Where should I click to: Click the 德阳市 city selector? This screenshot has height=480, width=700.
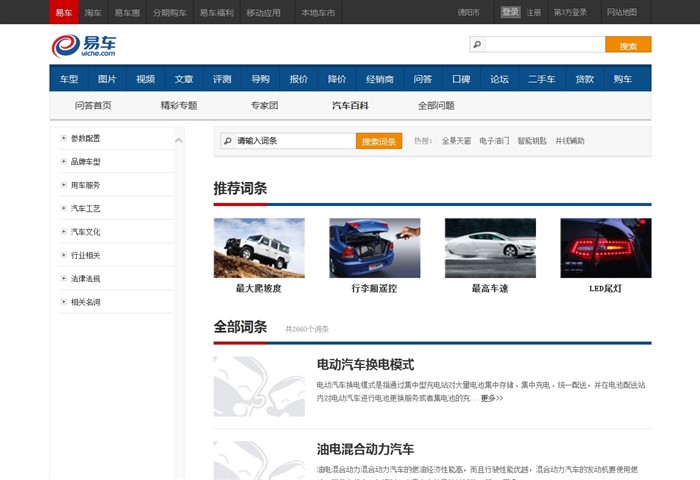(469, 13)
